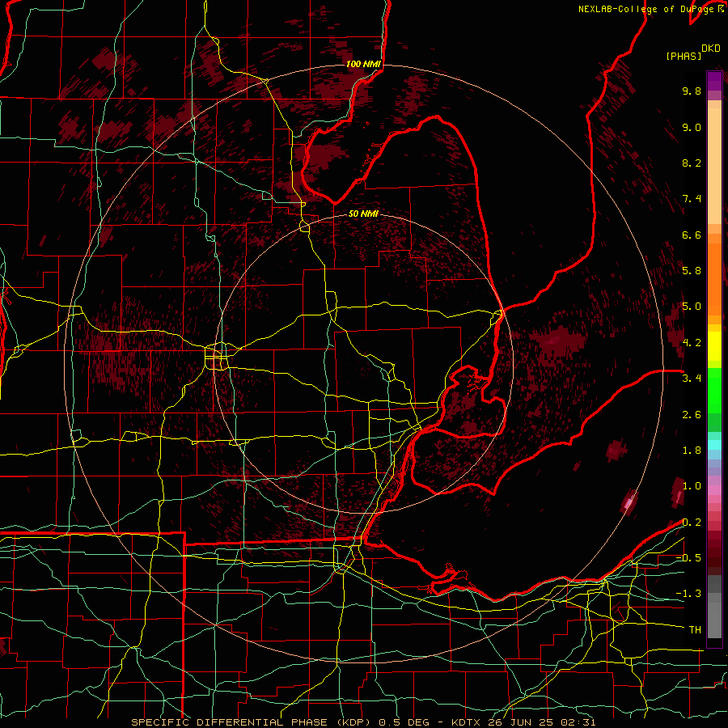Click the 2.6 scale value

692,415
